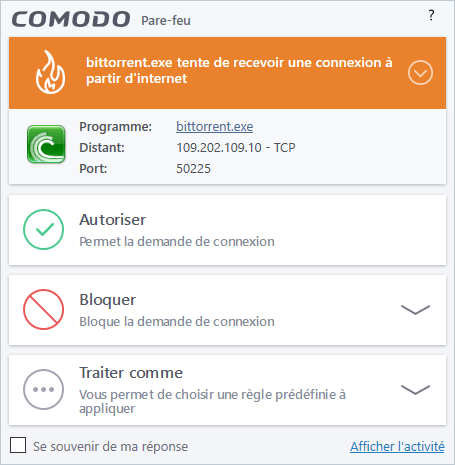Viewport: 455px width, 465px height.
Task: Expand the Bloquer options chevron
Action: click(415, 310)
